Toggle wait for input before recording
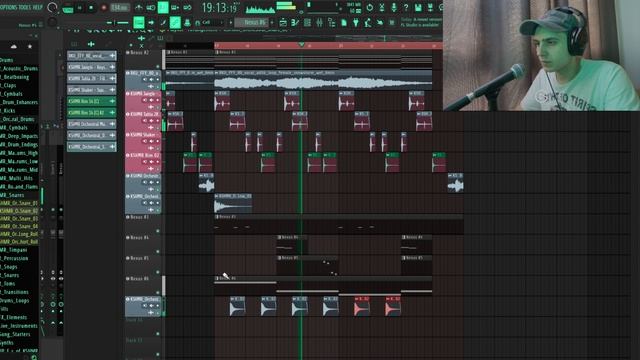This screenshot has height=360, width=640. 151,7
